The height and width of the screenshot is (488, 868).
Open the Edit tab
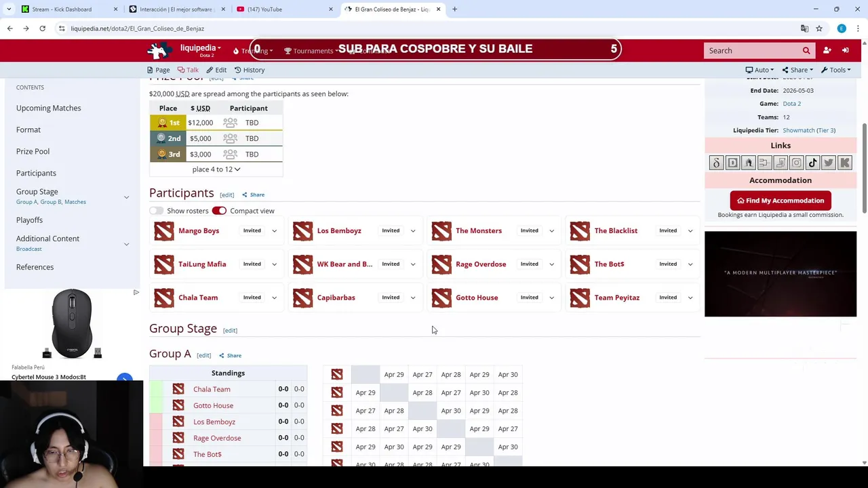pyautogui.click(x=216, y=70)
